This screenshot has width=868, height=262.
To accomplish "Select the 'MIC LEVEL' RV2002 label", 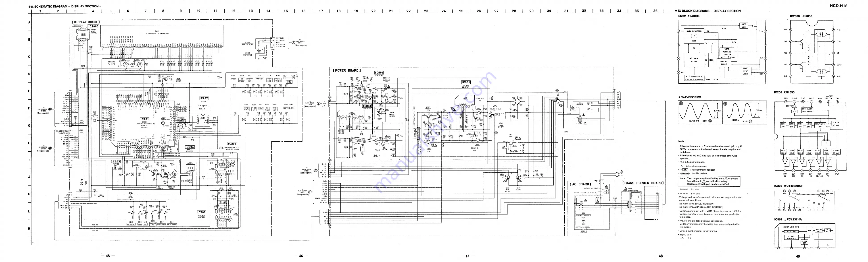I will [247, 55].
